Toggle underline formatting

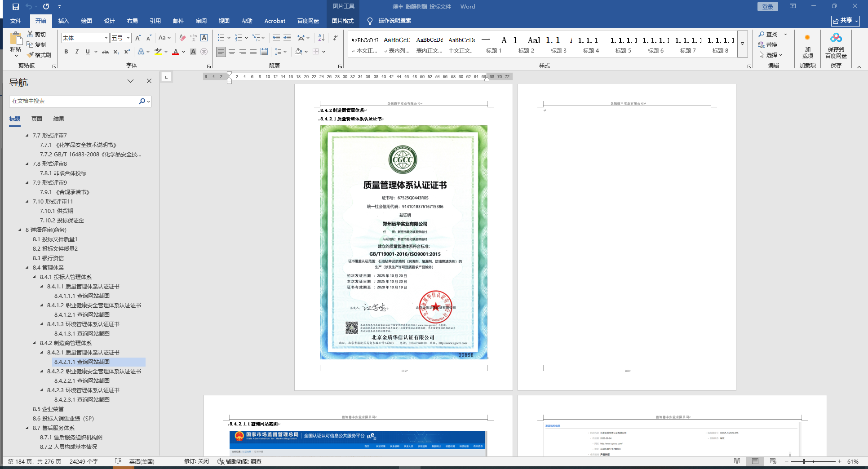88,52
